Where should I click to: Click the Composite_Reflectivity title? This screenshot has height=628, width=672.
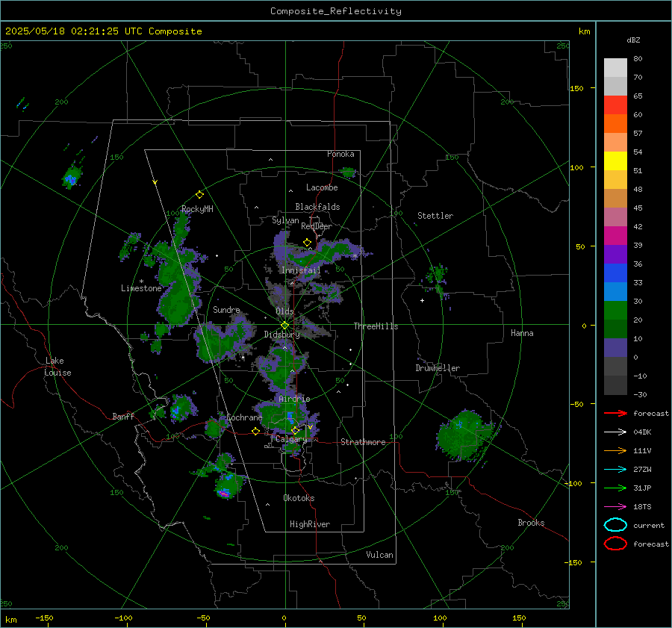tap(335, 11)
